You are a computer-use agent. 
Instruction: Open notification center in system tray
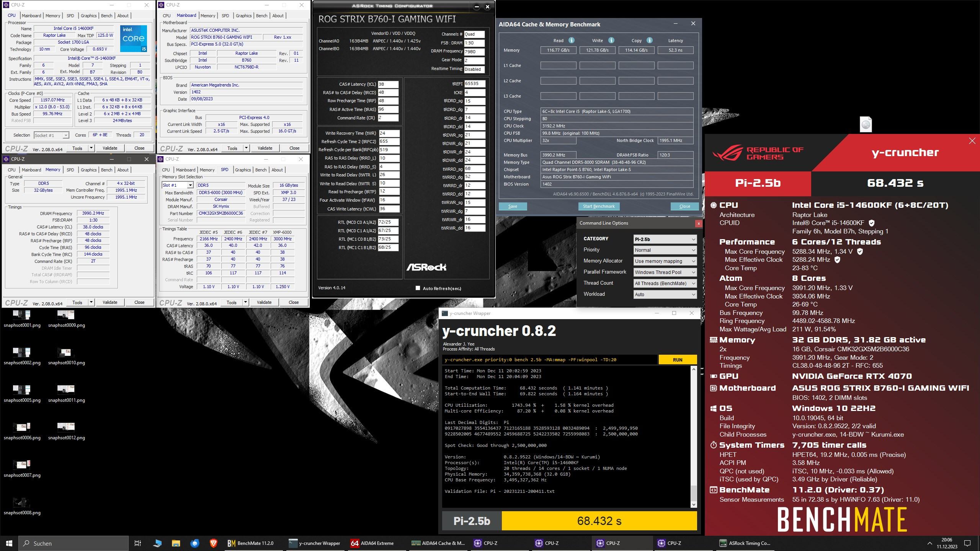(967, 543)
